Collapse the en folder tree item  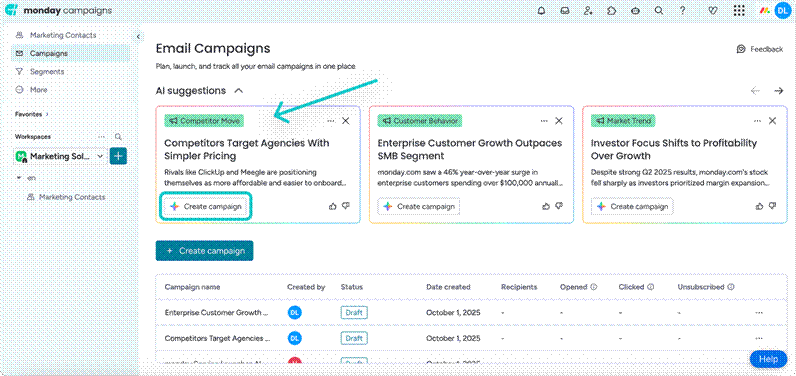(19, 178)
